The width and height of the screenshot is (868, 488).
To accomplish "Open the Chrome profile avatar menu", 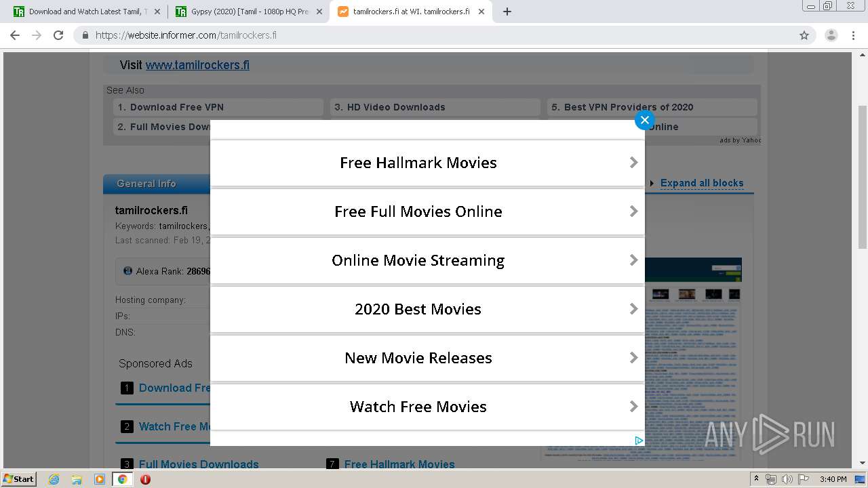I will [831, 35].
